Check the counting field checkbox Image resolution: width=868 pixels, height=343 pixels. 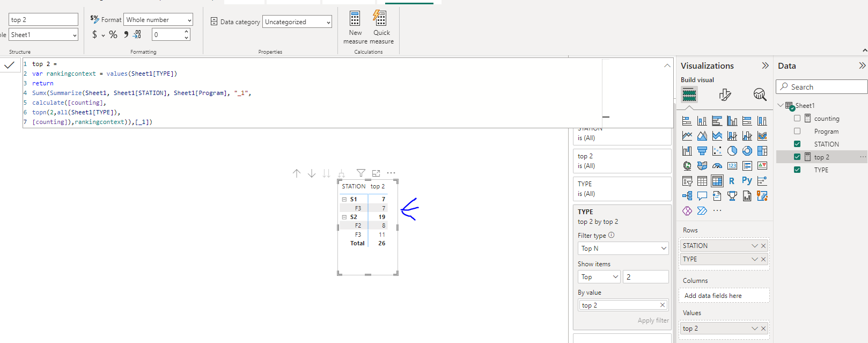(x=797, y=118)
